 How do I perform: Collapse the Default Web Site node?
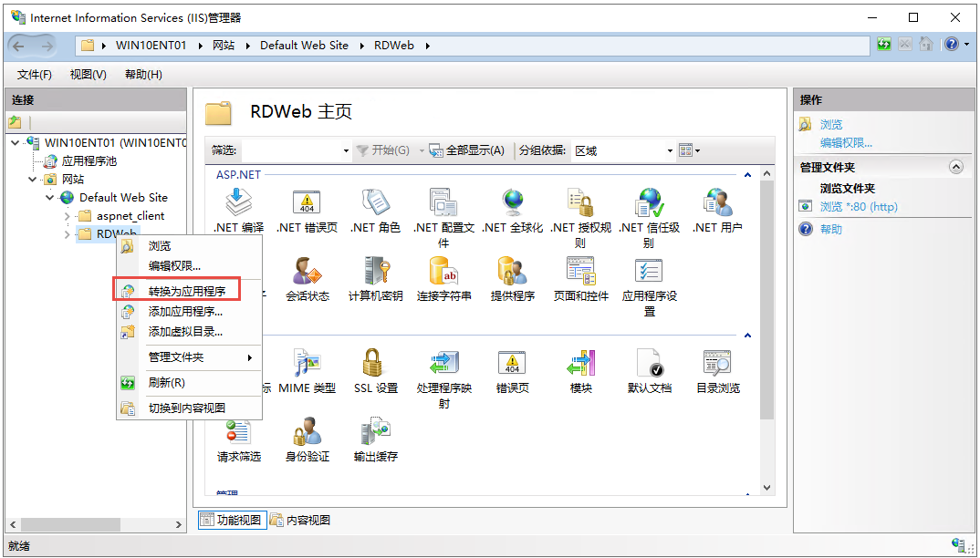50,198
